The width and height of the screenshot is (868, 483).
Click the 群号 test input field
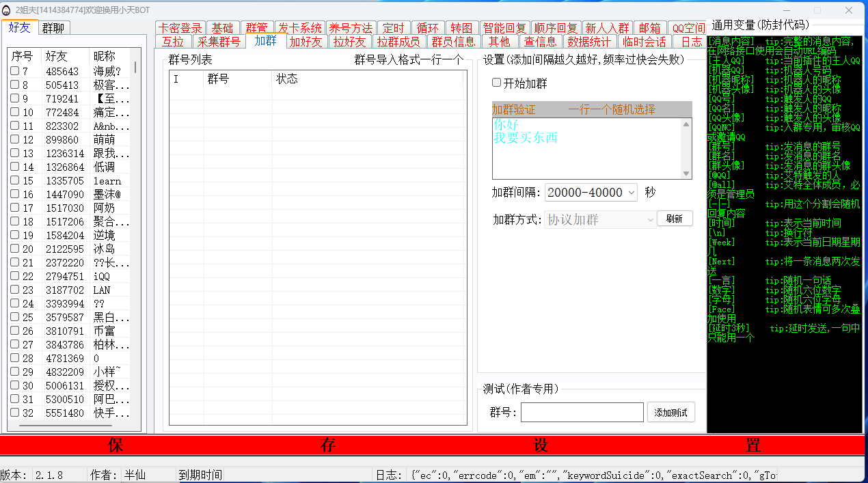click(582, 412)
